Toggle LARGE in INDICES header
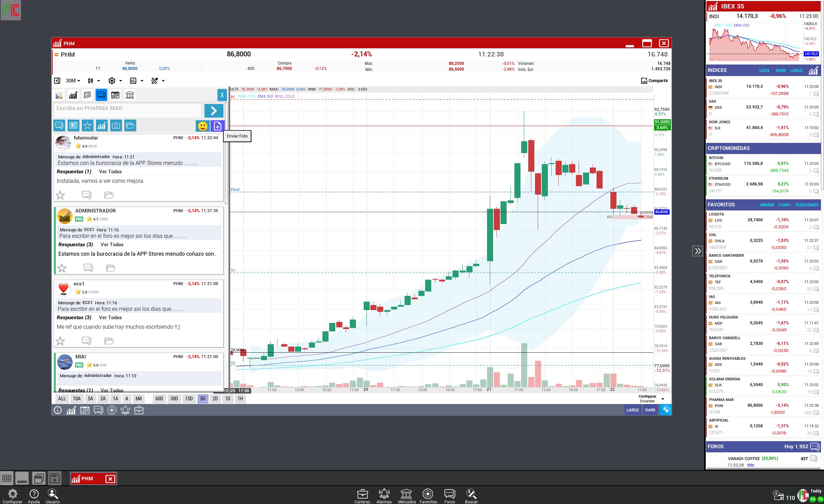This screenshot has width=824, height=504. coord(796,71)
